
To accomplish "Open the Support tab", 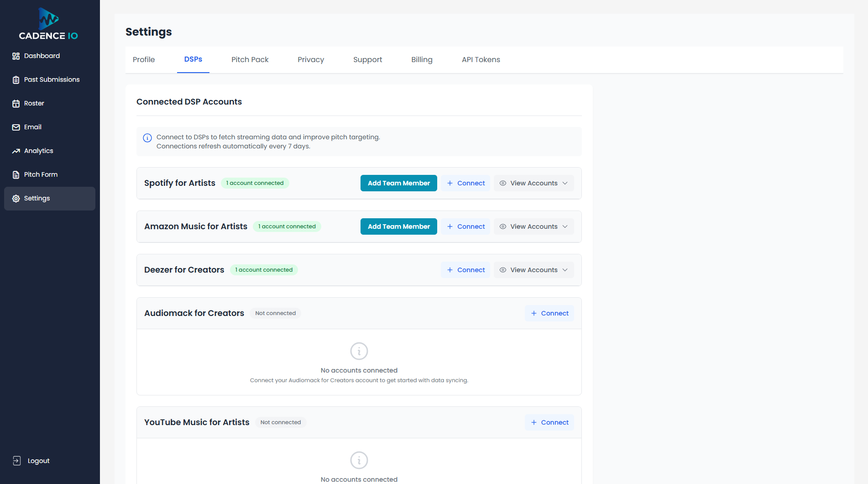I will (367, 60).
